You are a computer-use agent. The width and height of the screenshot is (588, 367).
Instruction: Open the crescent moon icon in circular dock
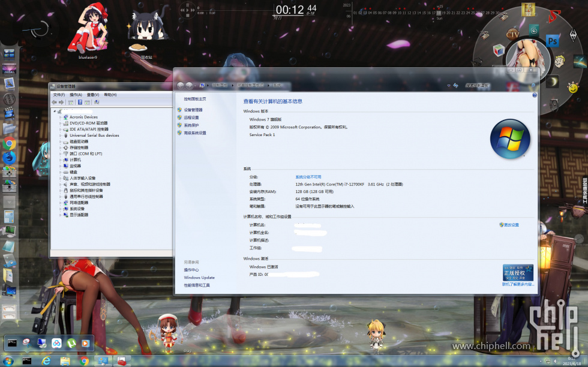point(553,82)
